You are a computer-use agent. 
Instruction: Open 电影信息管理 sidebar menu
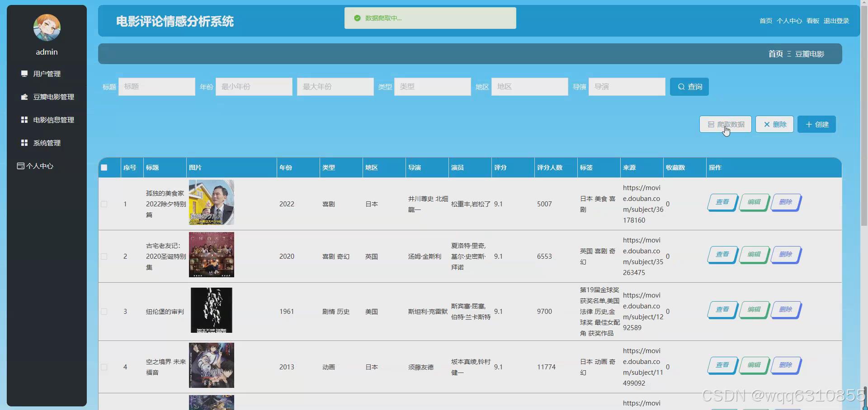pos(47,120)
